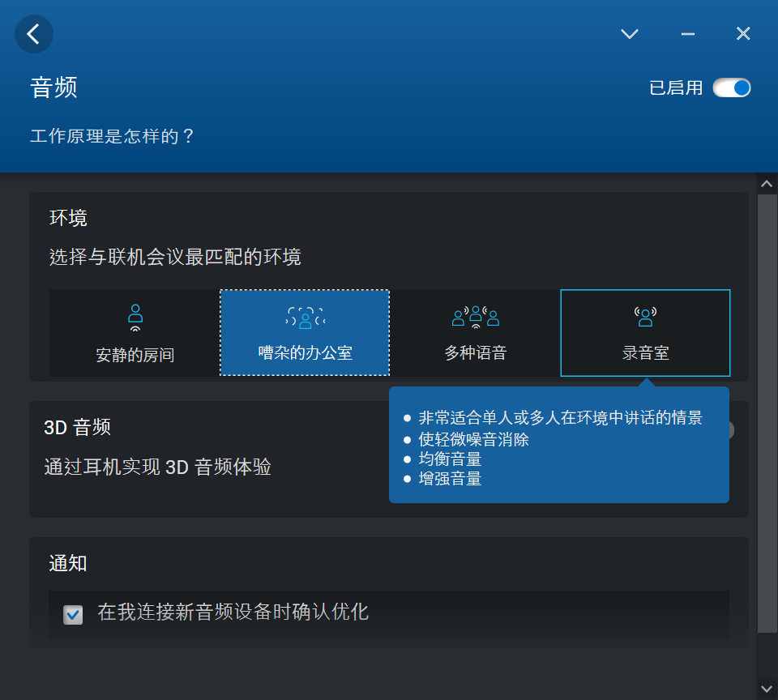Select the noisy office icon
Image resolution: width=778 pixels, height=700 pixels.
[x=305, y=318]
